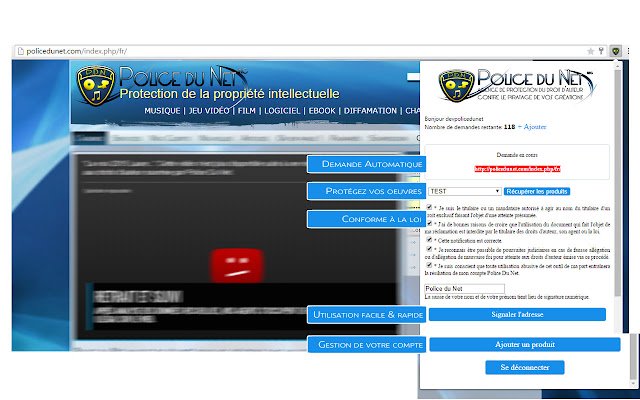Toggle the 'J'ai de bonnes raisons' checkbox
The width and height of the screenshot is (640, 400).
pyautogui.click(x=429, y=224)
